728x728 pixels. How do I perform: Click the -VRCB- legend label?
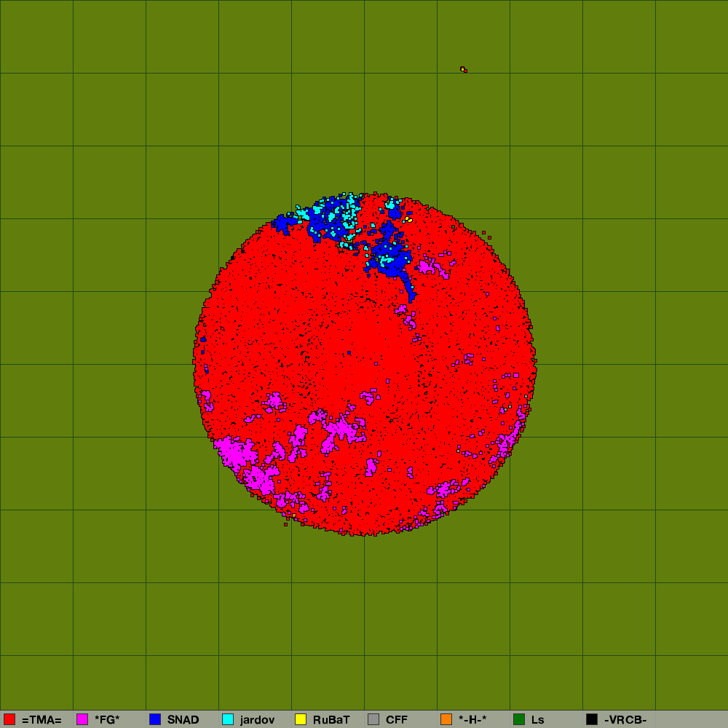tap(625, 720)
